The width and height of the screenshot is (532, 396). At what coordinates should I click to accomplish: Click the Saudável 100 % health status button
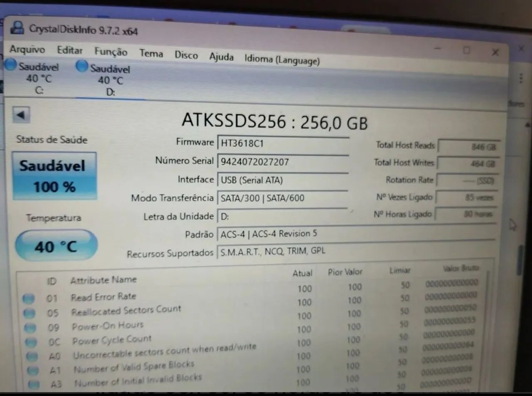[x=54, y=176]
